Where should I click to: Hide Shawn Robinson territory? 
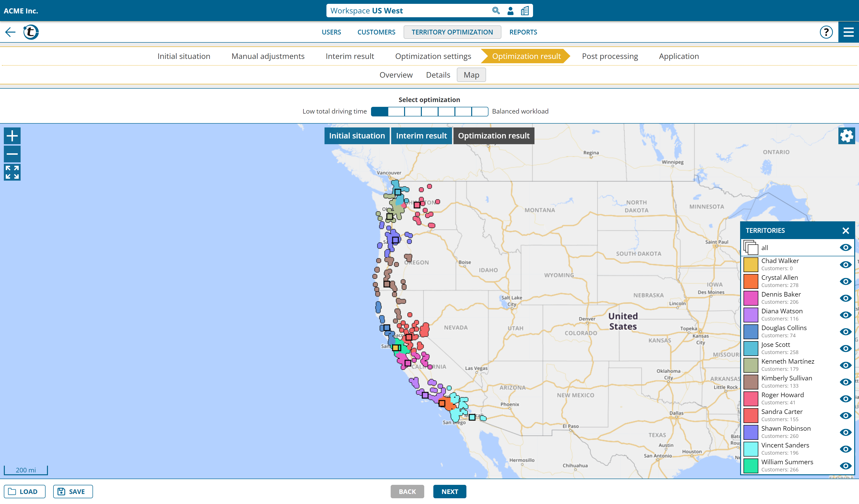coord(845,432)
